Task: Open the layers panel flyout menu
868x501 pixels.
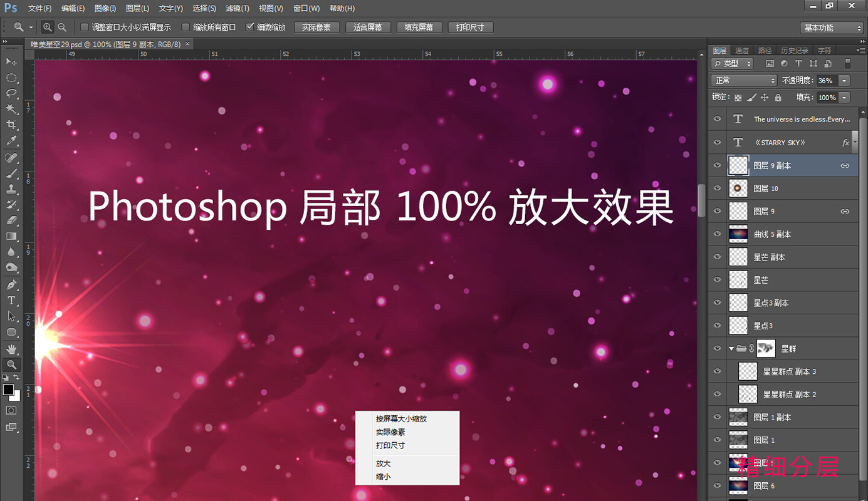Action: click(x=862, y=50)
